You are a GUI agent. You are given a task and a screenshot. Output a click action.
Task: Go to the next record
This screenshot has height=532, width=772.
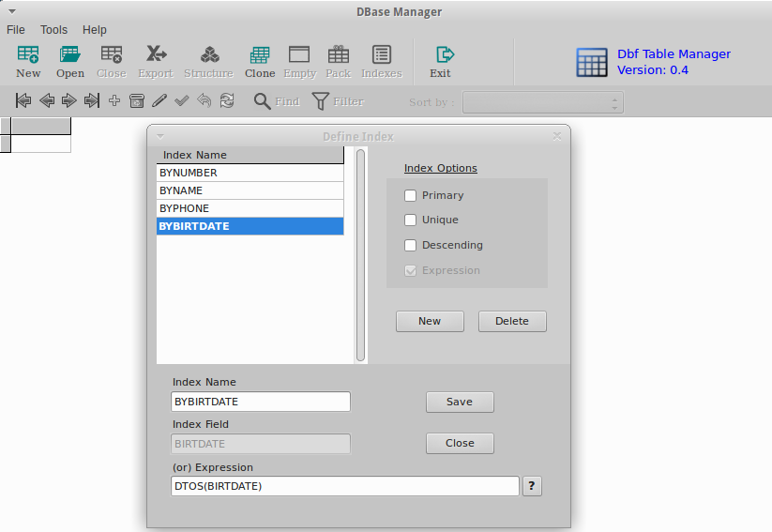pyautogui.click(x=68, y=100)
